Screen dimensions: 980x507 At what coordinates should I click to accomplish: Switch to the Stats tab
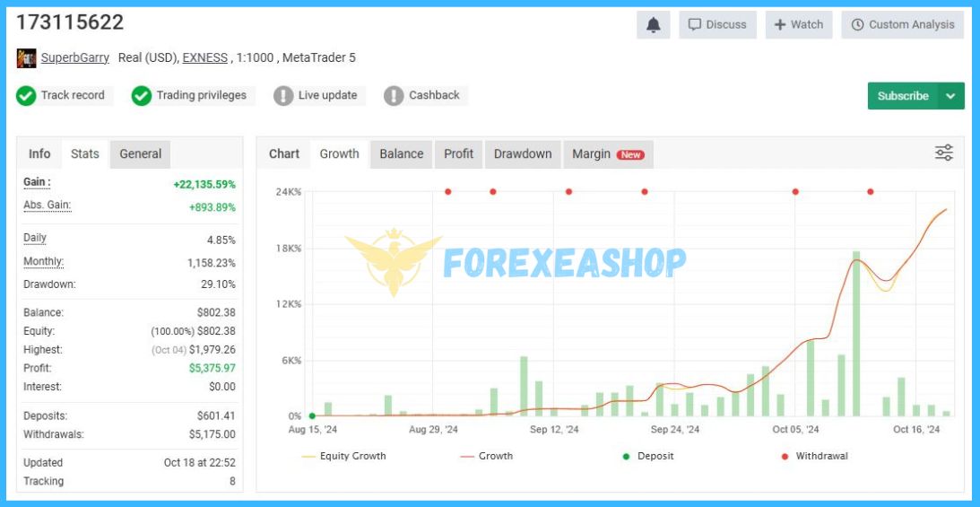point(85,153)
